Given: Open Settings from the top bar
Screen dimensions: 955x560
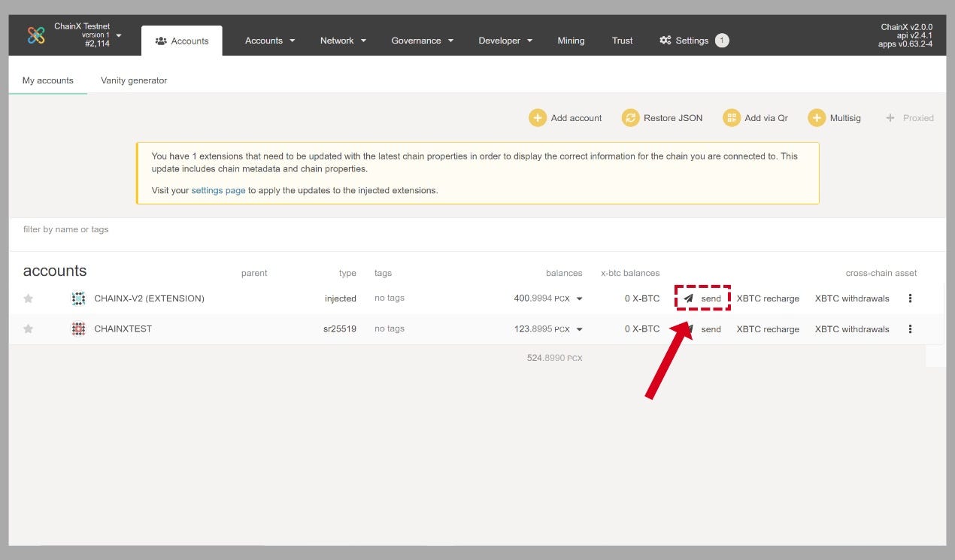Looking at the screenshot, I should pyautogui.click(x=684, y=41).
